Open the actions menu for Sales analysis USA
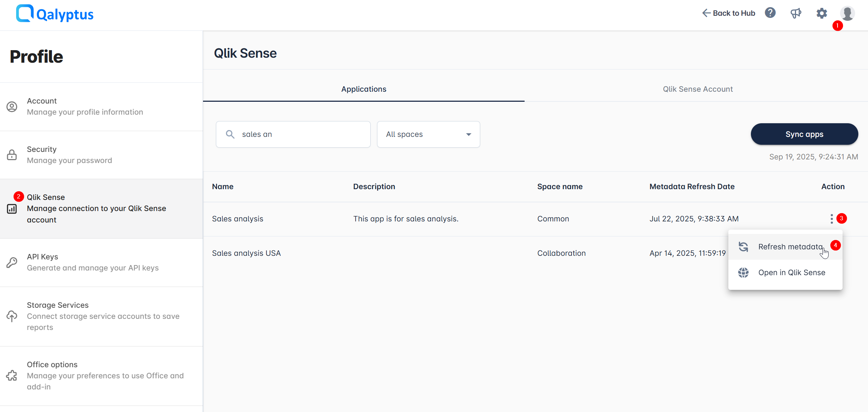 click(x=831, y=253)
